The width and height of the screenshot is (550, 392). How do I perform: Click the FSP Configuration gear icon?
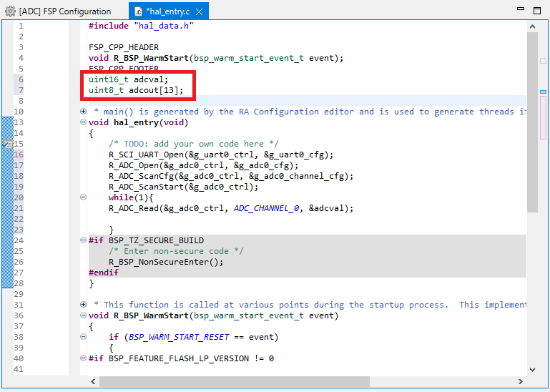(10, 11)
